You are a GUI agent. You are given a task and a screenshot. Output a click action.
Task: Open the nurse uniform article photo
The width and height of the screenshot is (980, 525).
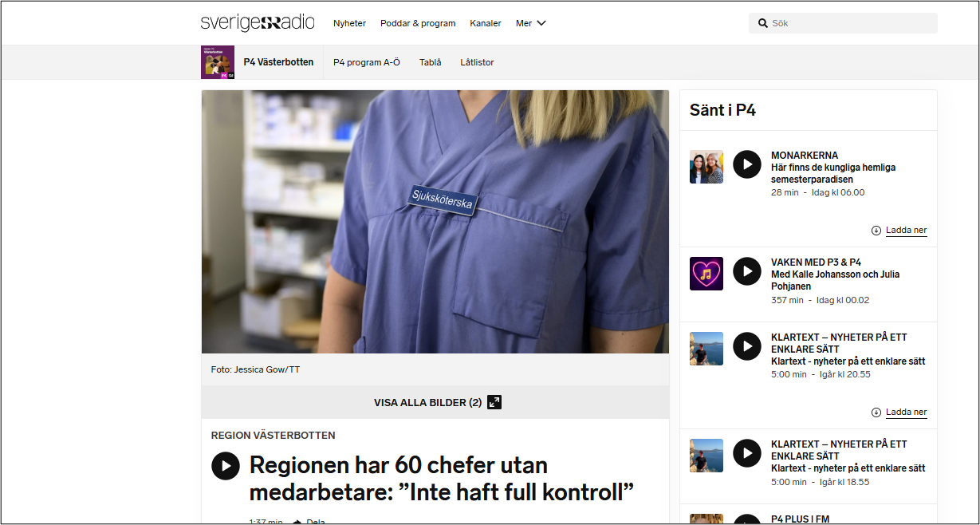435,222
